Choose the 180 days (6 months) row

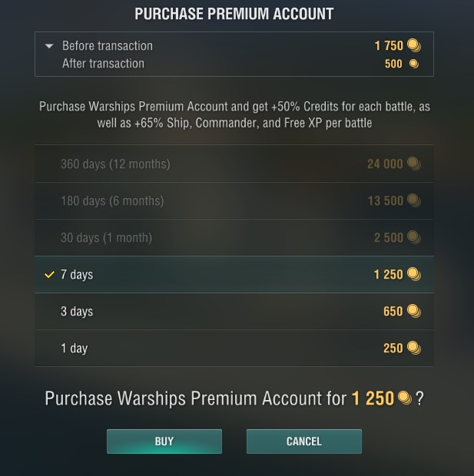click(x=234, y=200)
